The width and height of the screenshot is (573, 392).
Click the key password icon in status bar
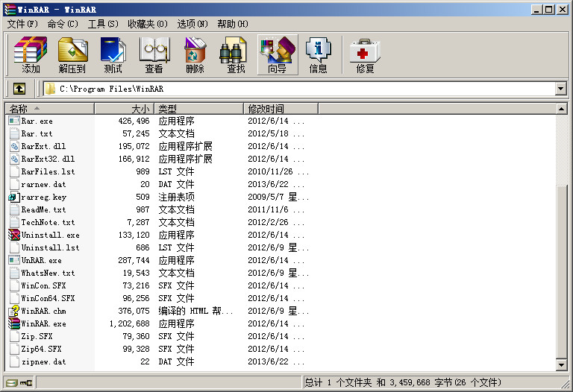(26, 382)
